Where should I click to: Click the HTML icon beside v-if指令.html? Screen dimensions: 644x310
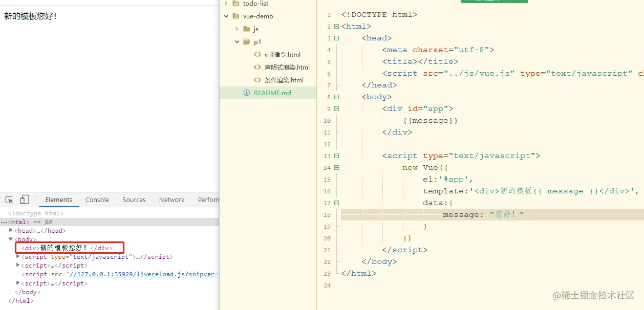click(x=257, y=54)
